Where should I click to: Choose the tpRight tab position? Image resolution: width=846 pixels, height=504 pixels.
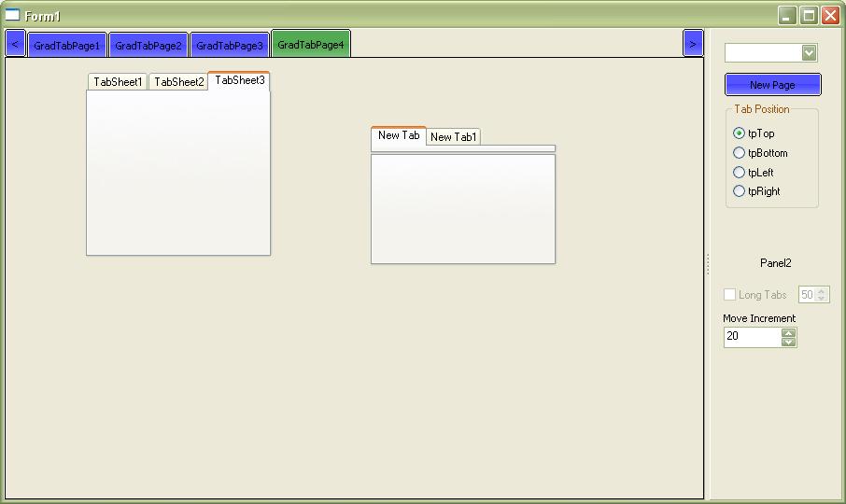coord(740,191)
